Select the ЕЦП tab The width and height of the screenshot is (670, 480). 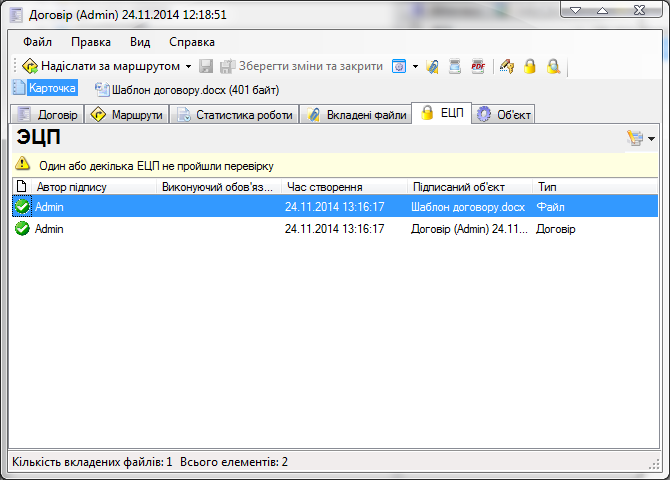tap(442, 113)
